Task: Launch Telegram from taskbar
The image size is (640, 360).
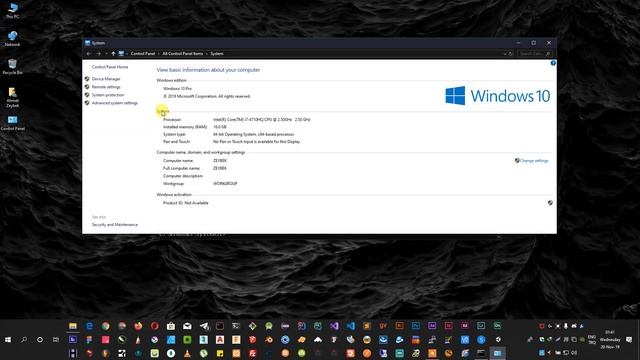Action: pyautogui.click(x=204, y=326)
